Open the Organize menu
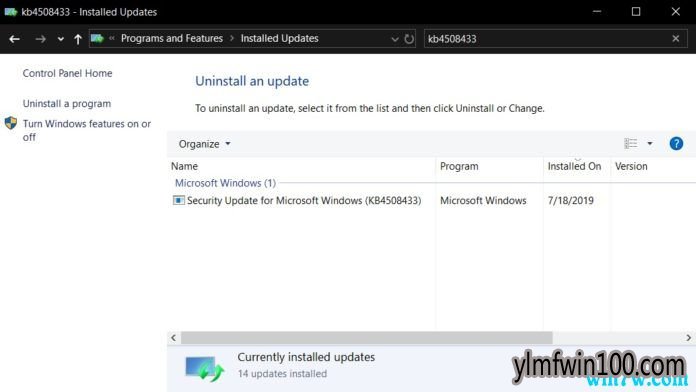Image resolution: width=696 pixels, height=392 pixels. coord(204,144)
